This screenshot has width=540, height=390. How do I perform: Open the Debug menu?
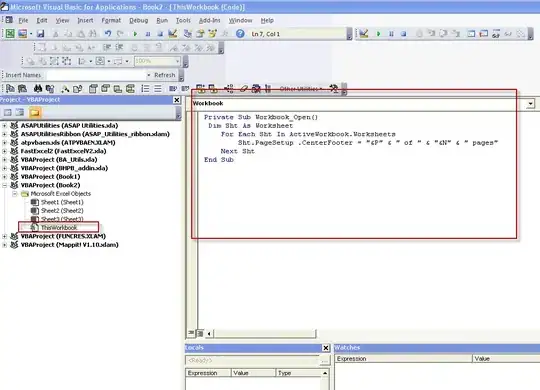tap(138, 20)
